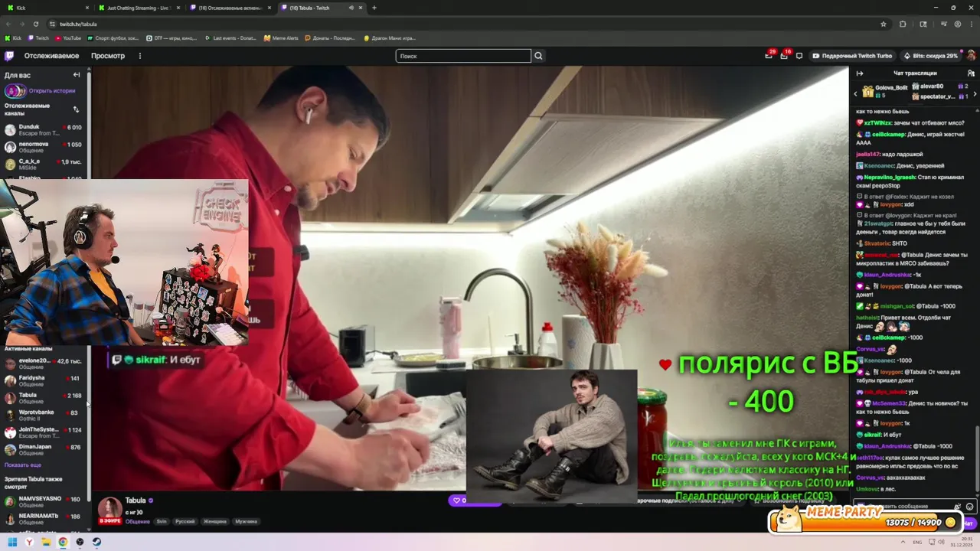This screenshot has width=980, height=551.
Task: Open Dunduk channel in the sidebar
Action: click(44, 130)
